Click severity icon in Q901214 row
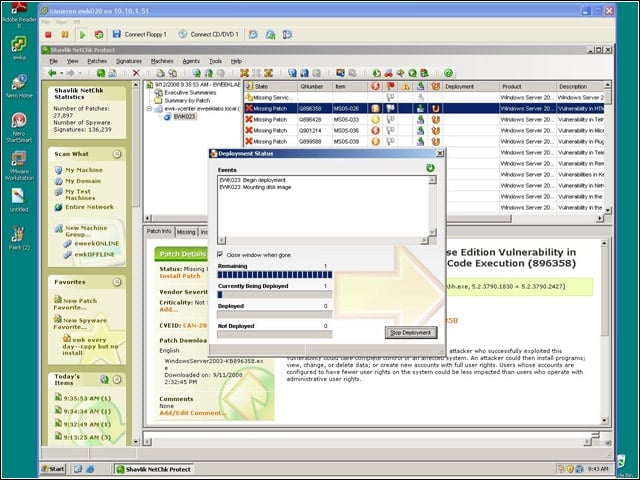Viewport: 640px width, 480px height. (375, 131)
